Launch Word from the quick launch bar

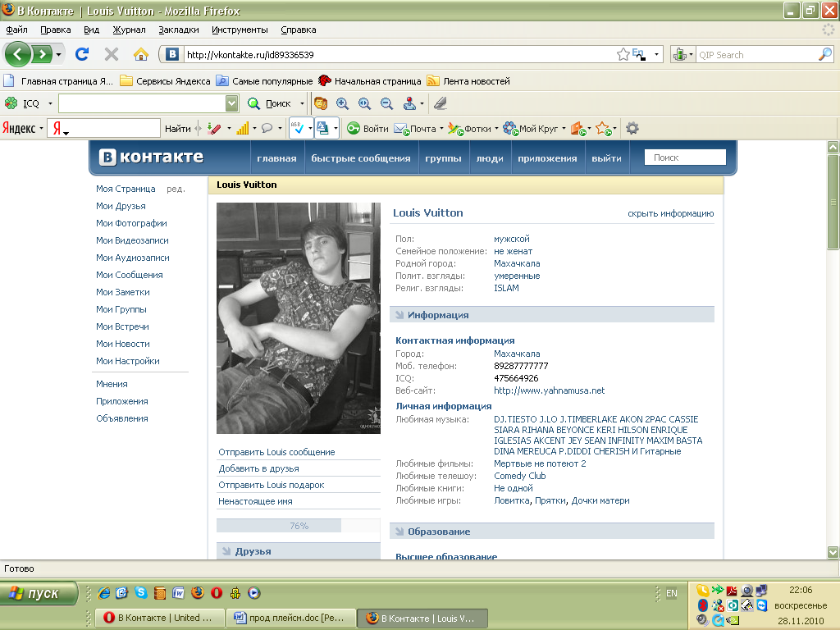(178, 592)
